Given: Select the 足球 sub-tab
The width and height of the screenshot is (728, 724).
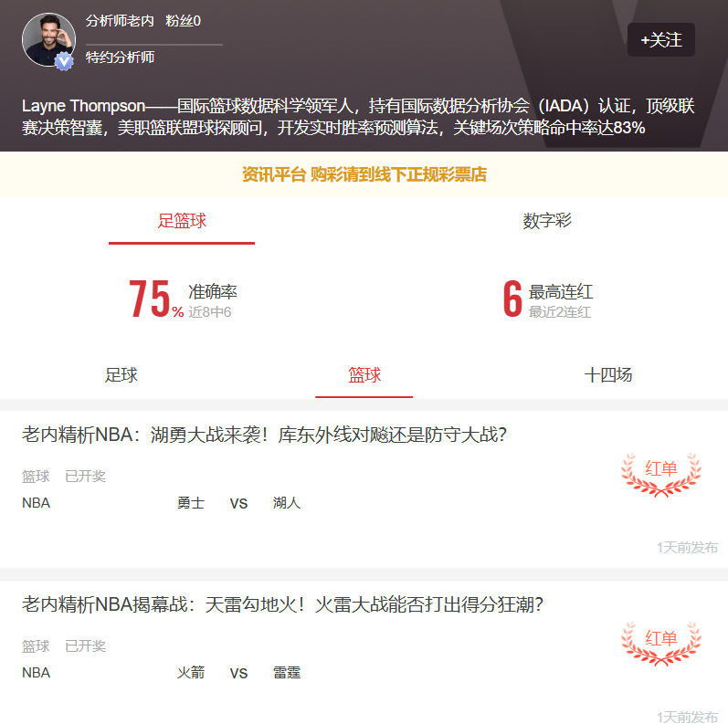Looking at the screenshot, I should tap(121, 375).
